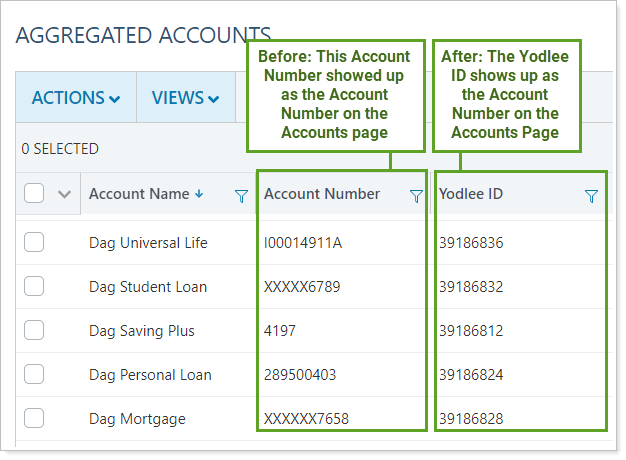Open the Dag Universal Life account
This screenshot has height=460, width=626.
(x=147, y=243)
